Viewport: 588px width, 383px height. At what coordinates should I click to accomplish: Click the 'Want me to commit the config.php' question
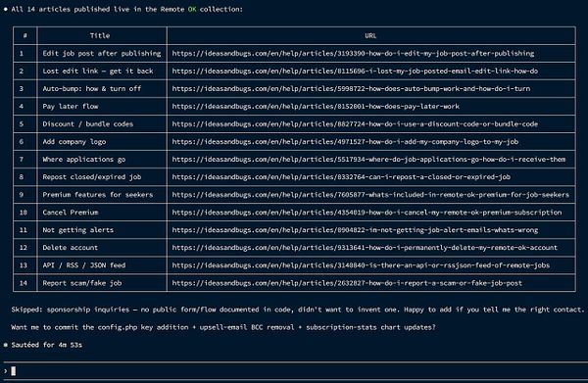point(223,327)
